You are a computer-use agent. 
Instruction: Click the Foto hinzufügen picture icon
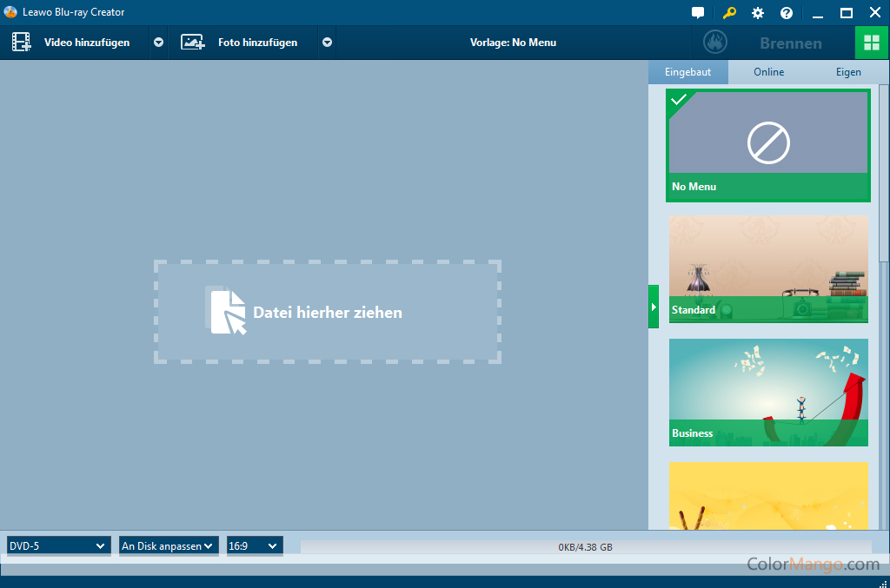click(193, 43)
